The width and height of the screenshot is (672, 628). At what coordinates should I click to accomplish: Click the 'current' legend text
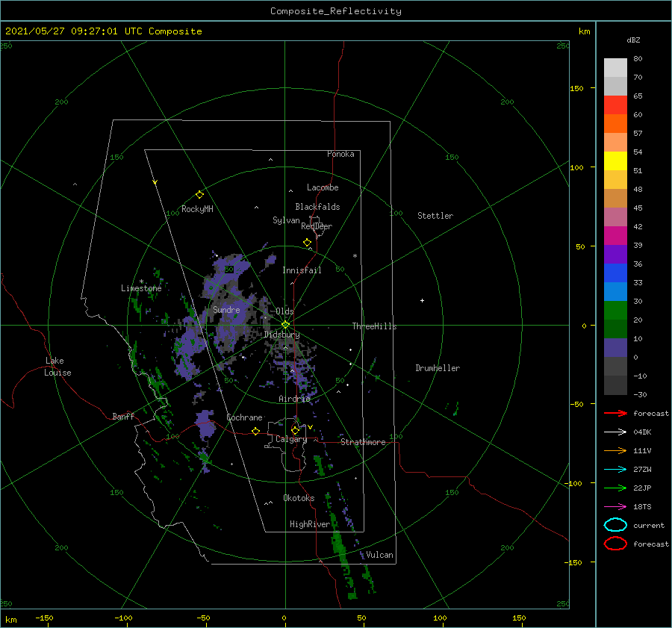coord(649,525)
